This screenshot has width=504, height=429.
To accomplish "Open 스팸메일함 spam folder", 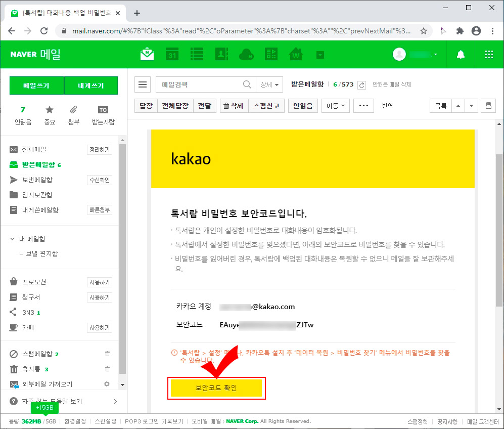I will click(37, 354).
